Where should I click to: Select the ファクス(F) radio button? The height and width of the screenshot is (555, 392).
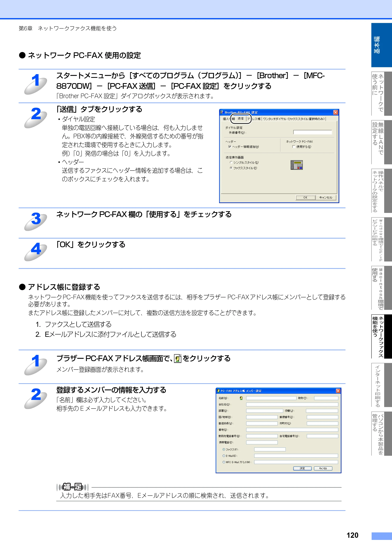click(x=224, y=449)
